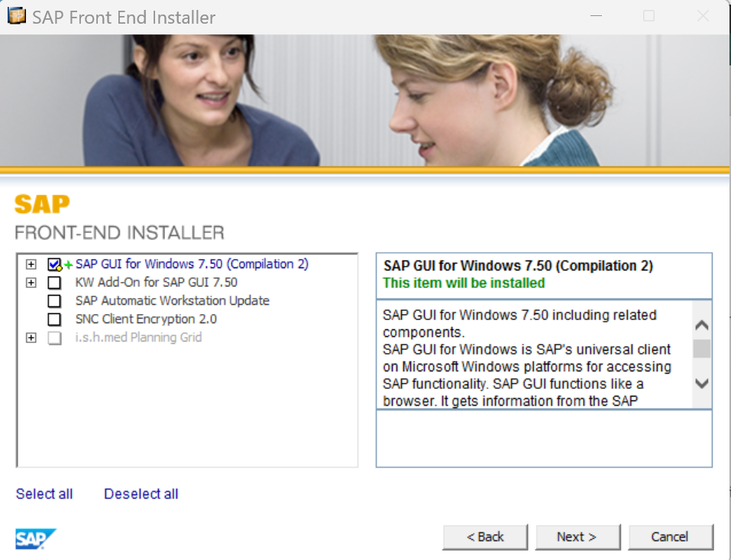Screen dimensions: 731x560
Task: Go back with the < Back button
Action: pyautogui.click(x=485, y=537)
